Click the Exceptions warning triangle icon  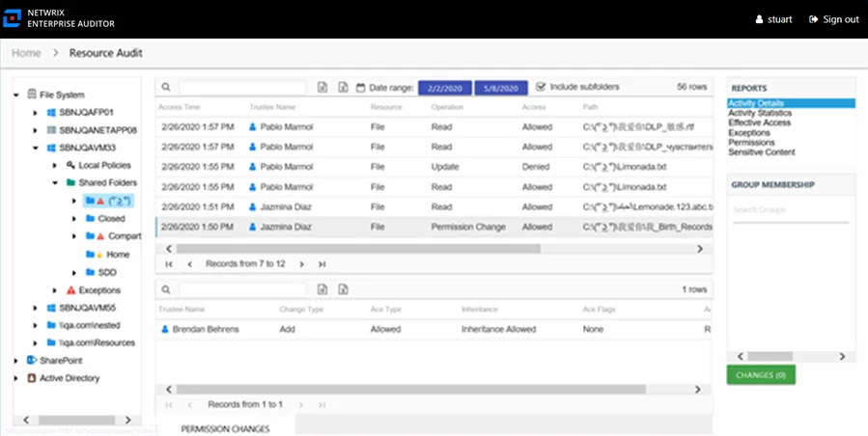[x=70, y=290]
